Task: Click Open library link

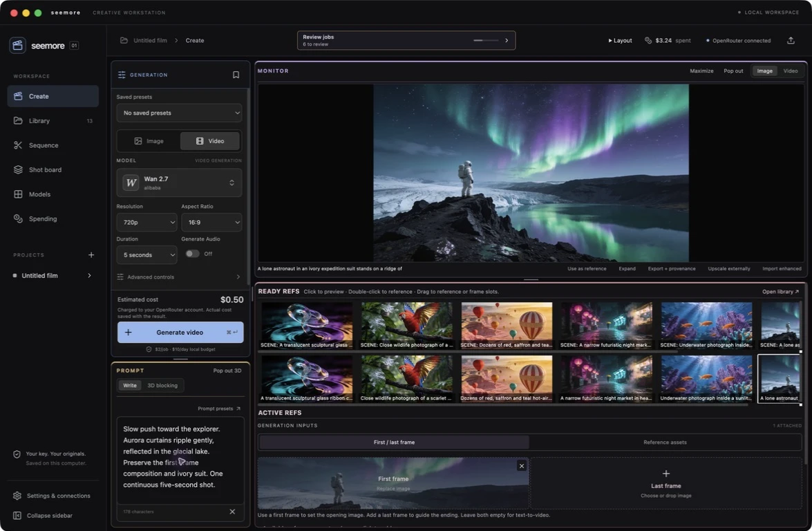Action: tap(780, 292)
